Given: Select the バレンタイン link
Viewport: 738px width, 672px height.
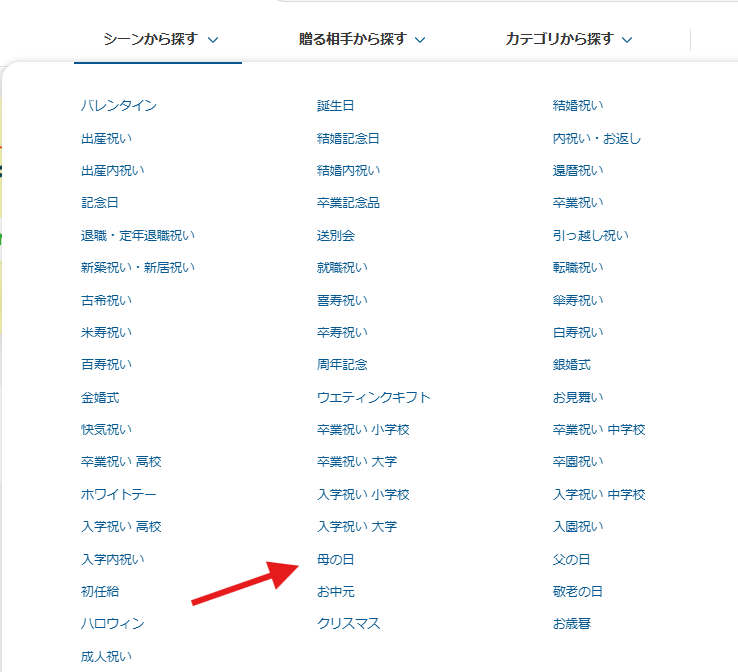Looking at the screenshot, I should click(x=118, y=105).
